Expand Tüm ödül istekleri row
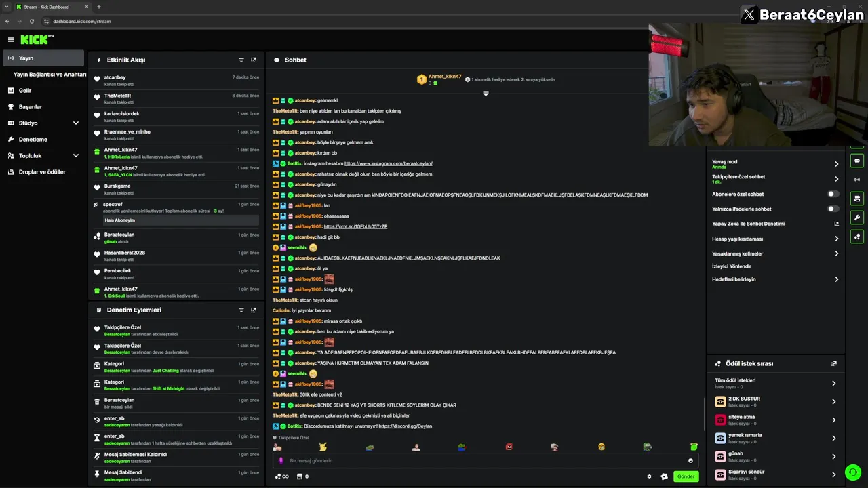 tap(775, 383)
